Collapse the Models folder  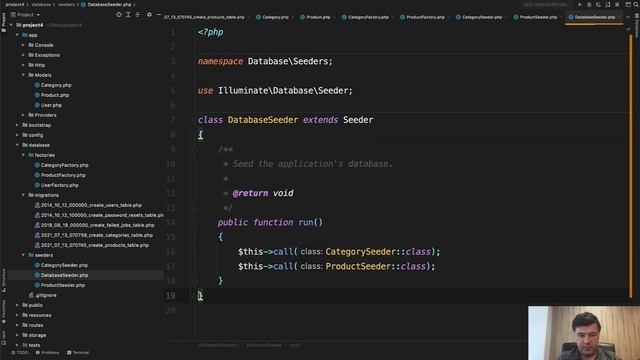click(x=23, y=75)
